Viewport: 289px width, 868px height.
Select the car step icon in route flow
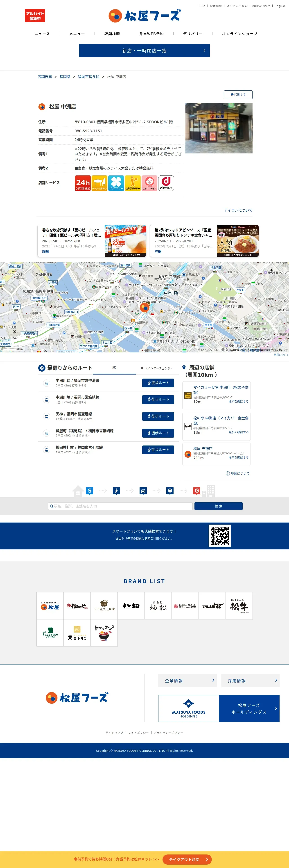[143, 491]
